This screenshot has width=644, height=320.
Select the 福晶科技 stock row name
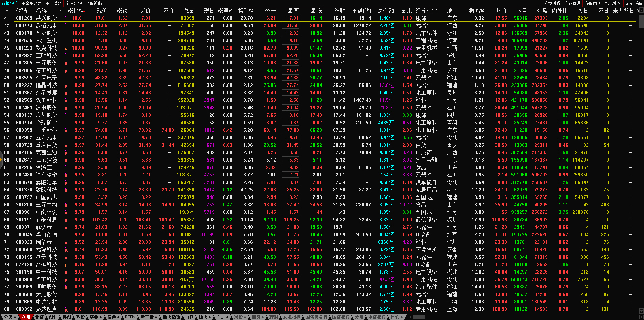click(46, 86)
